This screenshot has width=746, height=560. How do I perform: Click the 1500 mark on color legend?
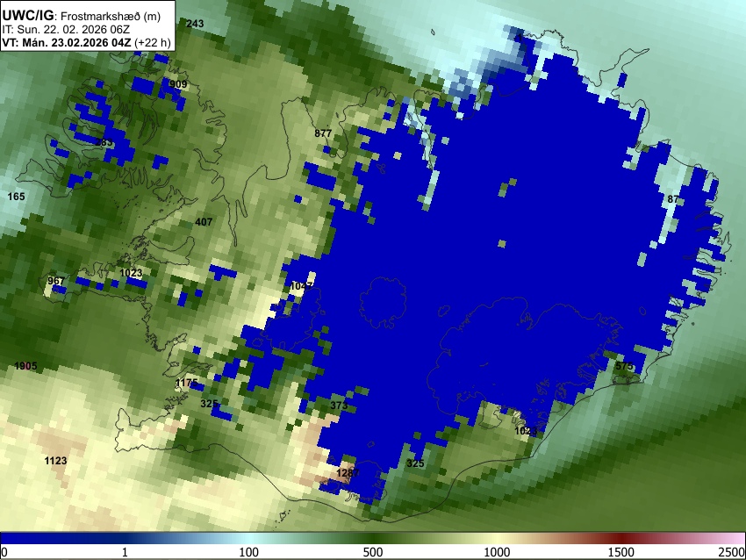coord(621,552)
